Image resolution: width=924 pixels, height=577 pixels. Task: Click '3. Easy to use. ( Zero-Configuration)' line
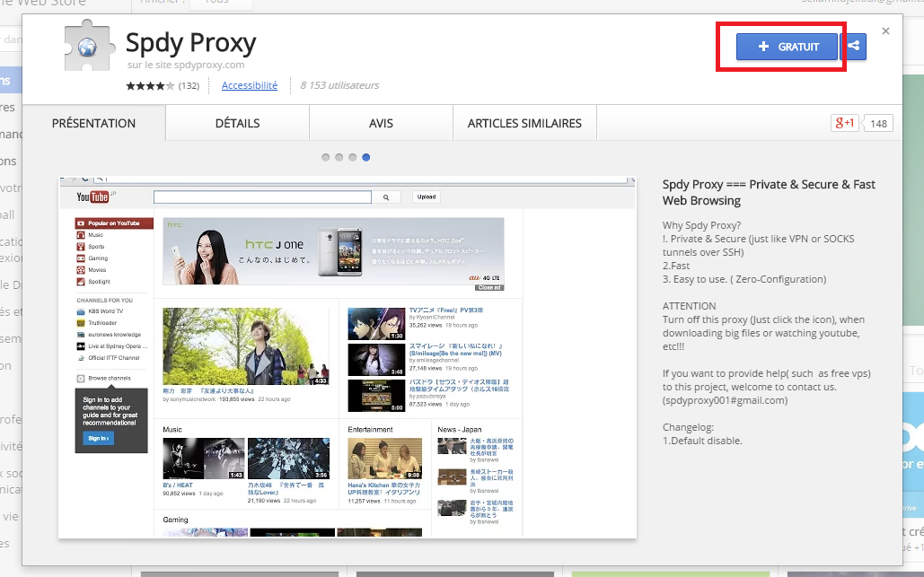[x=744, y=279]
